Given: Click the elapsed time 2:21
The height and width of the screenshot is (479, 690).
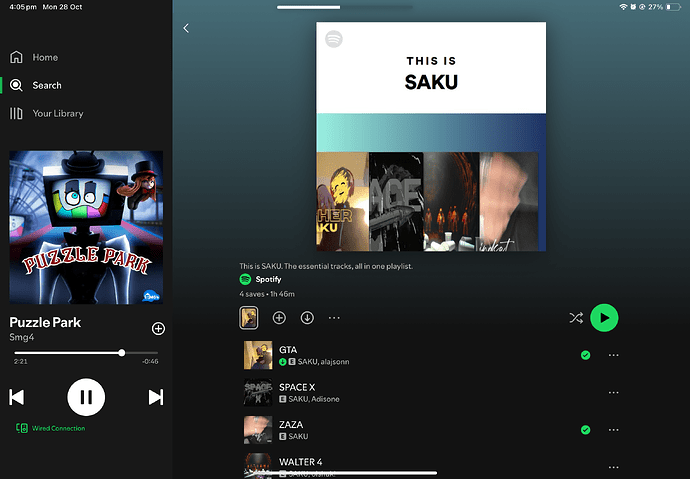Looking at the screenshot, I should 21,362.
